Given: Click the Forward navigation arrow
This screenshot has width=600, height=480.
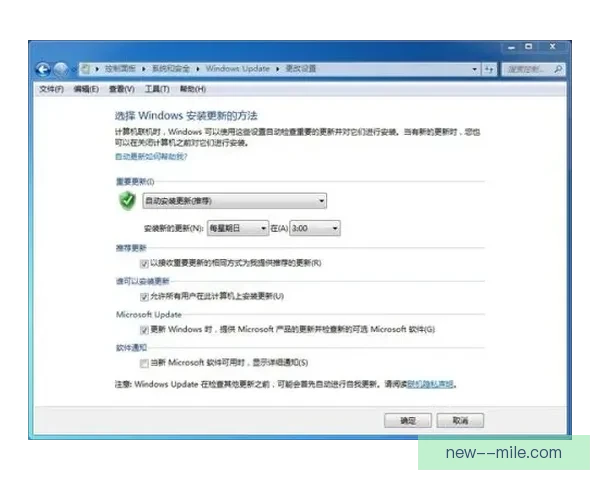Looking at the screenshot, I should click(x=60, y=70).
